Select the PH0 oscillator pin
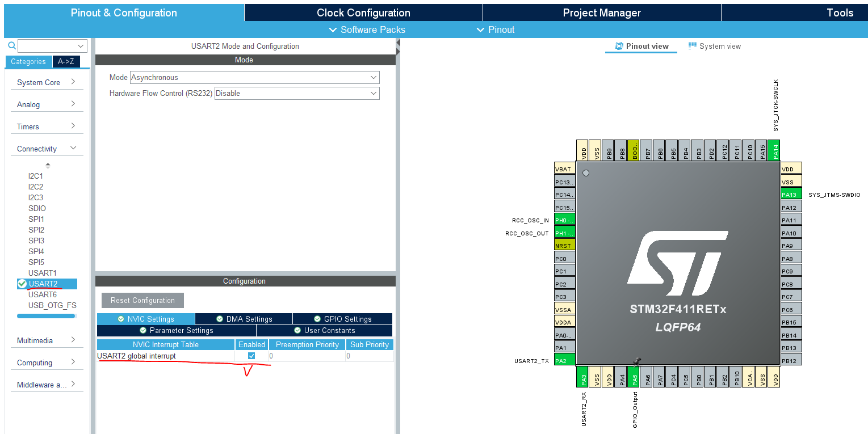 pyautogui.click(x=565, y=220)
